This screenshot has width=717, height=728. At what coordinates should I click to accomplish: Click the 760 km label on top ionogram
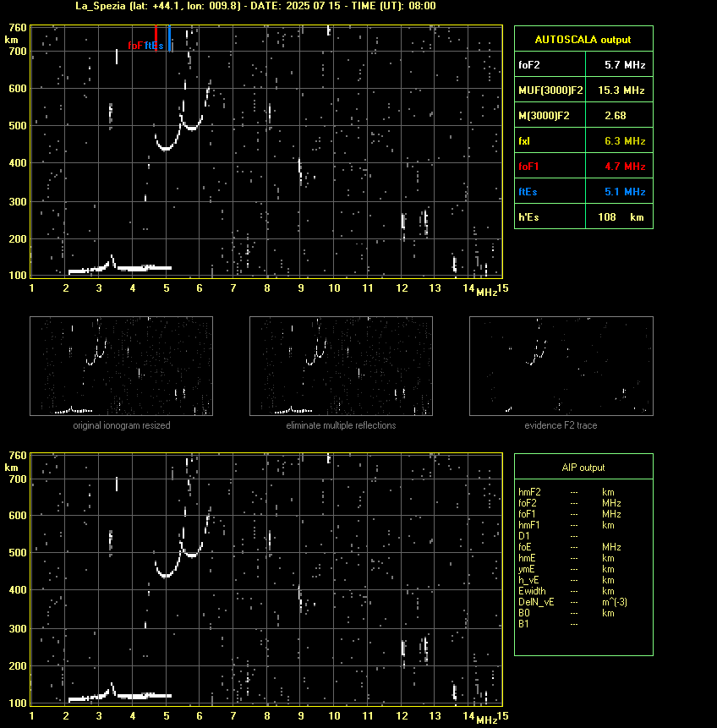[x=18, y=28]
